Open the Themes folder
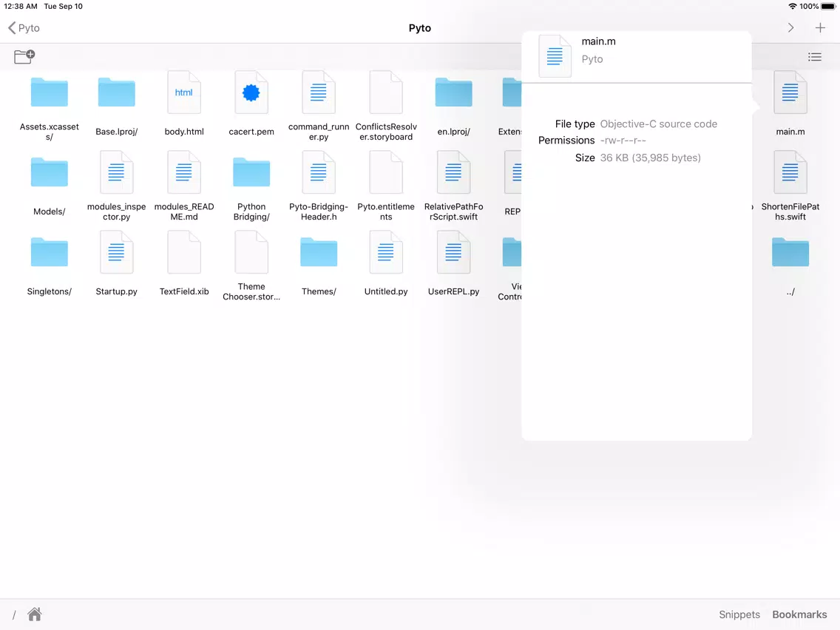This screenshot has width=840, height=630. coord(319,252)
